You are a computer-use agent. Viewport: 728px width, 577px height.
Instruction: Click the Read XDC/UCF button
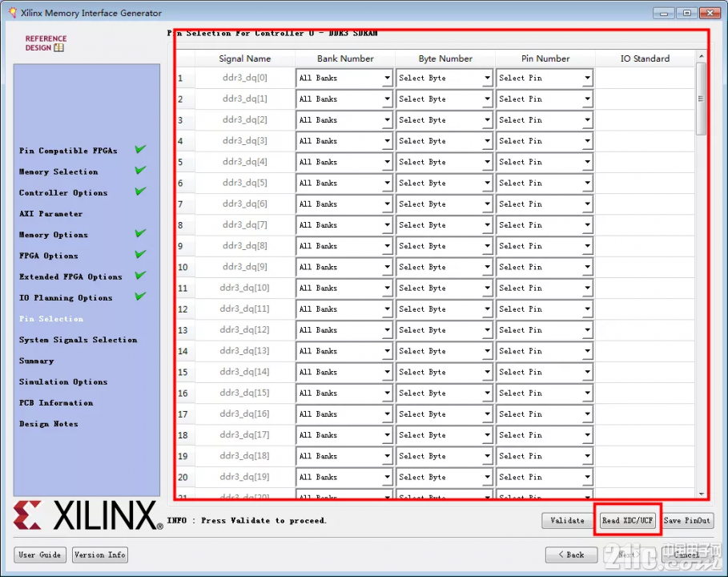(x=627, y=520)
